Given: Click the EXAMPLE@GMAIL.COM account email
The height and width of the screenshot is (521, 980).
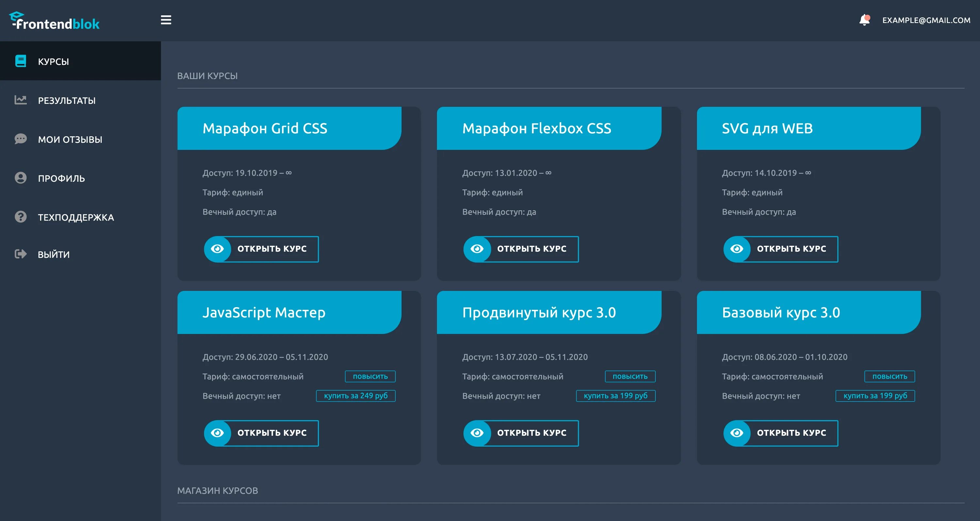Looking at the screenshot, I should pyautogui.click(x=926, y=20).
